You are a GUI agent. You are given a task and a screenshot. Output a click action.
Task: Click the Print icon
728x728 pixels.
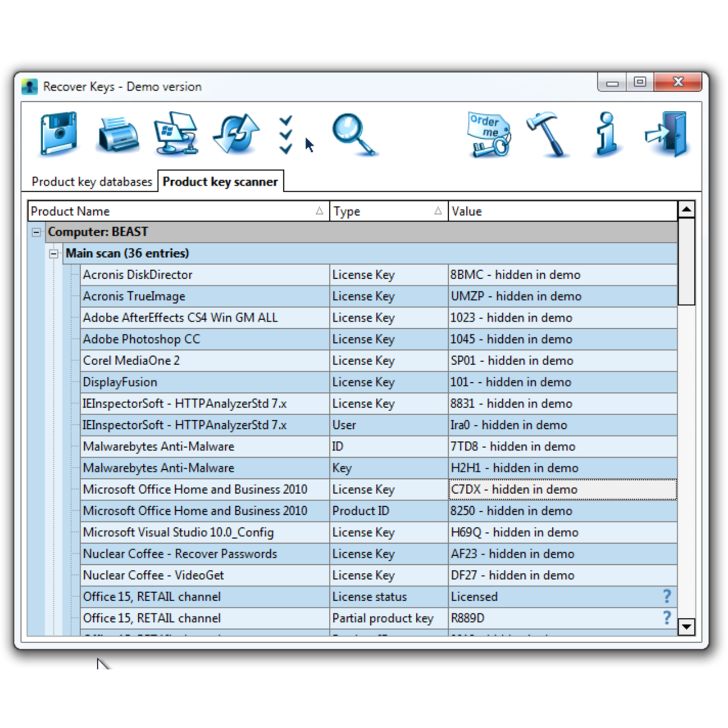pyautogui.click(x=118, y=135)
